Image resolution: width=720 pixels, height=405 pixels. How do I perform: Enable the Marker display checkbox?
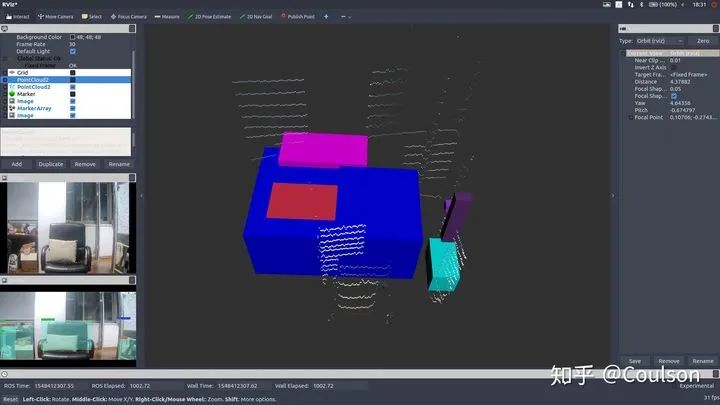click(73, 94)
